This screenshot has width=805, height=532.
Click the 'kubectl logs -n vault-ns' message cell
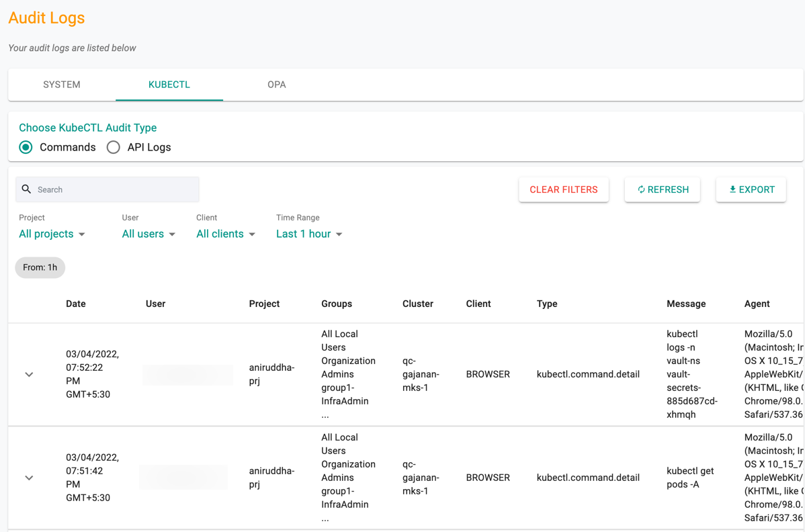[692, 374]
